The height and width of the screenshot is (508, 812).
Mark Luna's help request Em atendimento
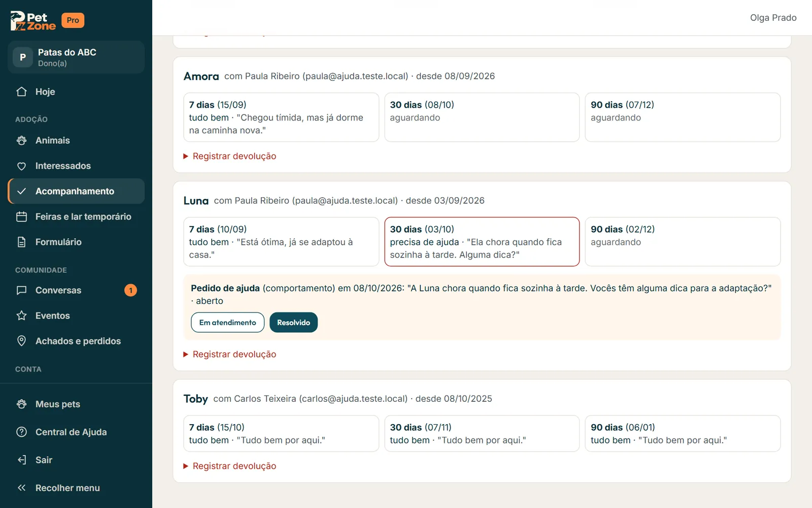pyautogui.click(x=227, y=323)
